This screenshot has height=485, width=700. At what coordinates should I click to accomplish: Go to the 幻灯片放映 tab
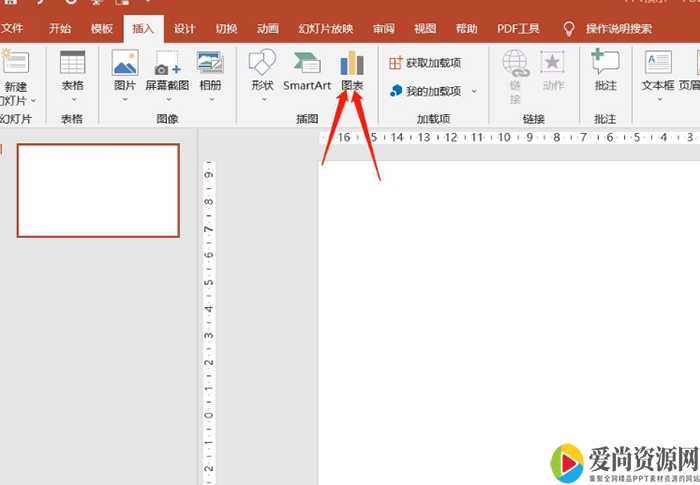(x=325, y=29)
